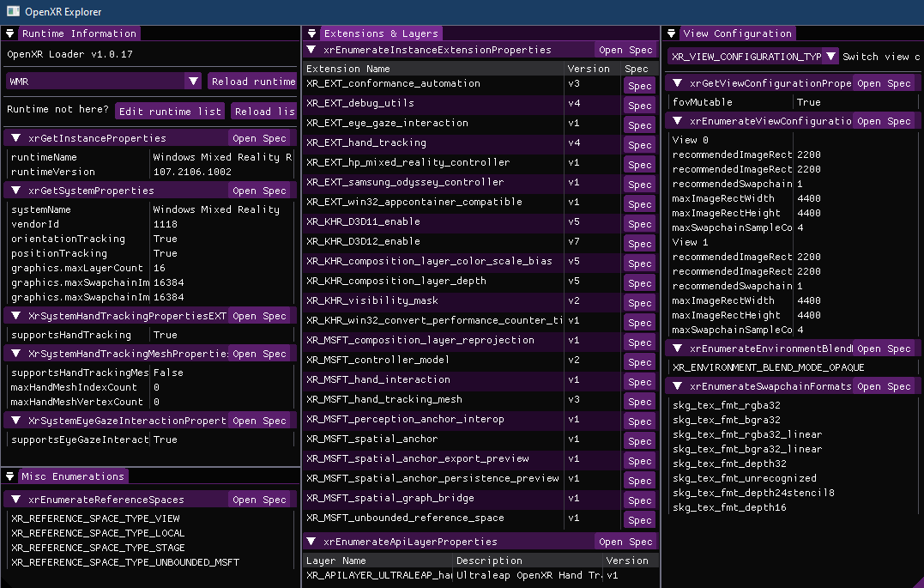The width and height of the screenshot is (924, 588).
Task: Open Spec for xrEnumerateViewConfigurationViews
Action: (884, 121)
